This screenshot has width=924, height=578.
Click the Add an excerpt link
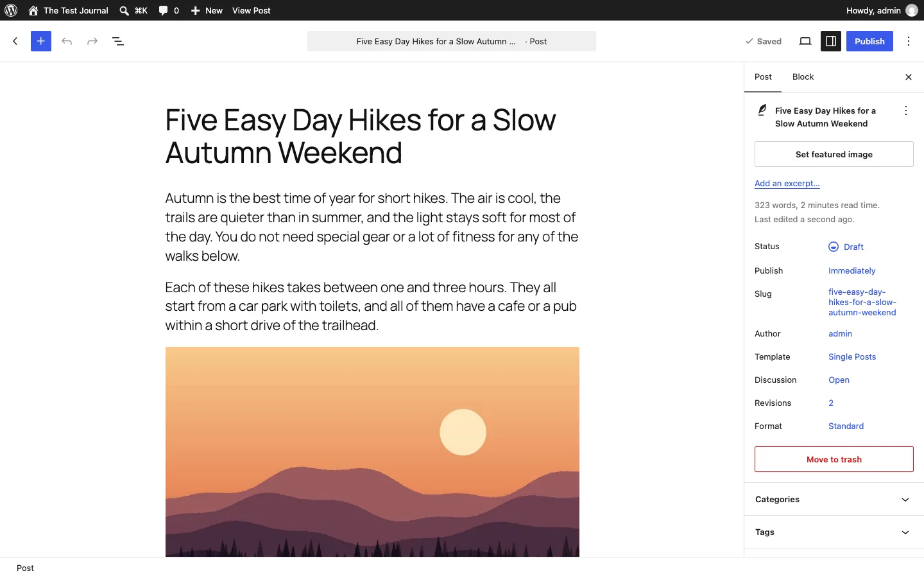tap(787, 184)
